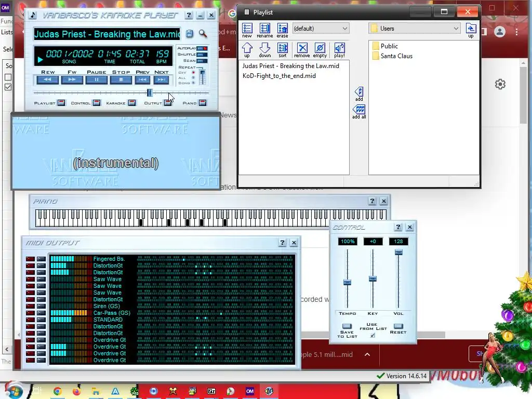The image size is (532, 399).
Task: Click the add all icon
Action: (359, 112)
